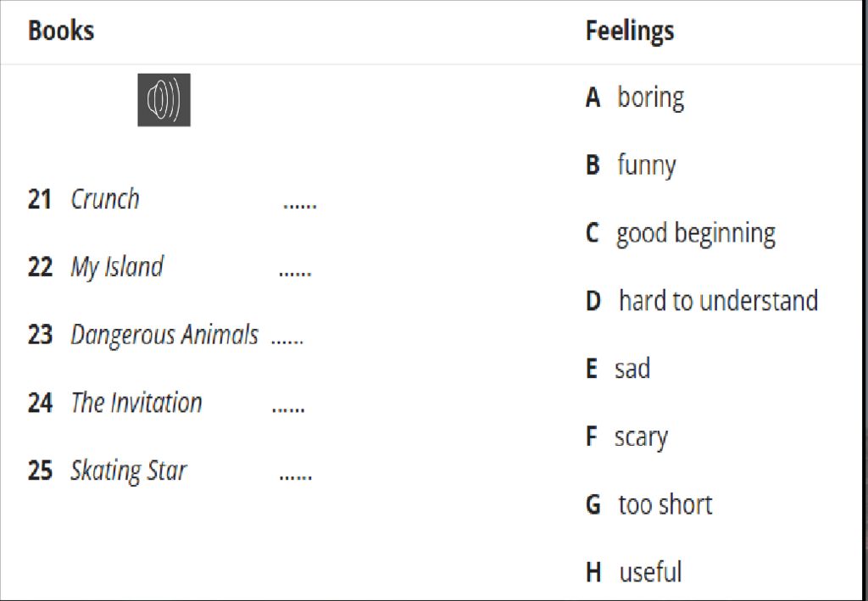868x601 pixels.
Task: Click the Feelings column header
Action: pos(630,31)
